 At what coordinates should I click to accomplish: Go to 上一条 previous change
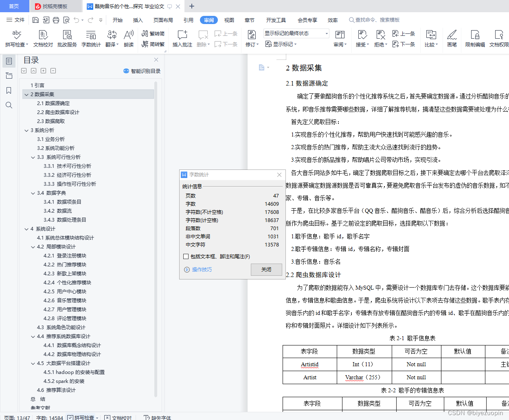404,34
